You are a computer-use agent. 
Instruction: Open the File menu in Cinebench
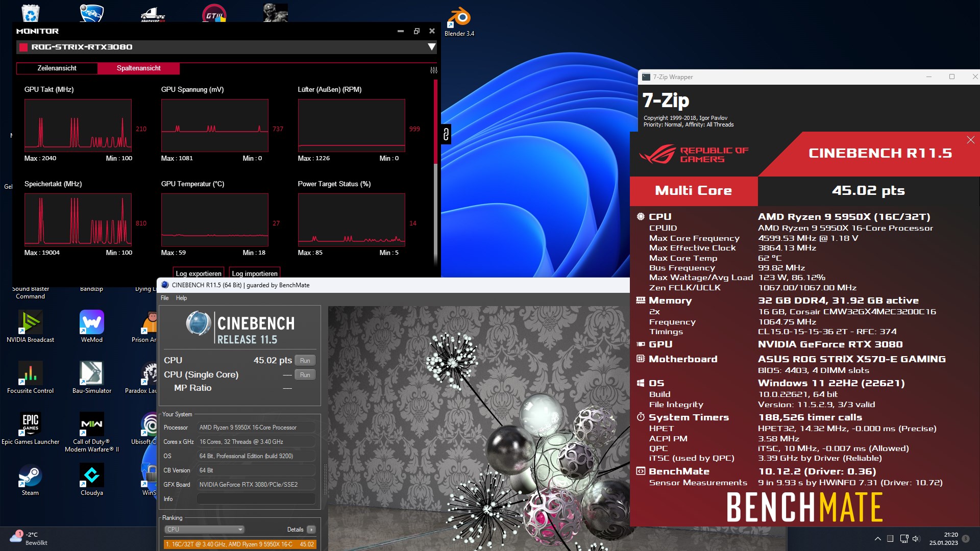pos(164,298)
